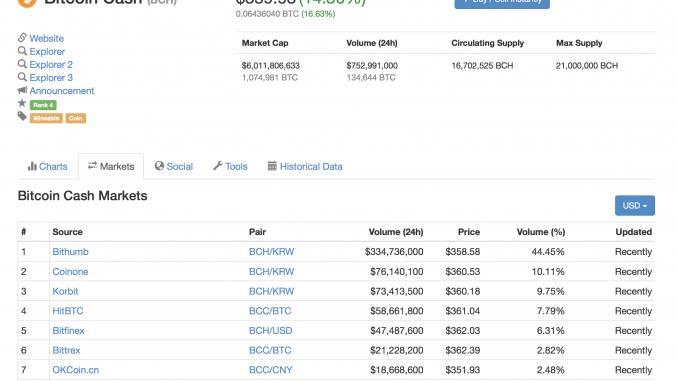Click the calendar icon in Historical Data tab

click(x=272, y=166)
